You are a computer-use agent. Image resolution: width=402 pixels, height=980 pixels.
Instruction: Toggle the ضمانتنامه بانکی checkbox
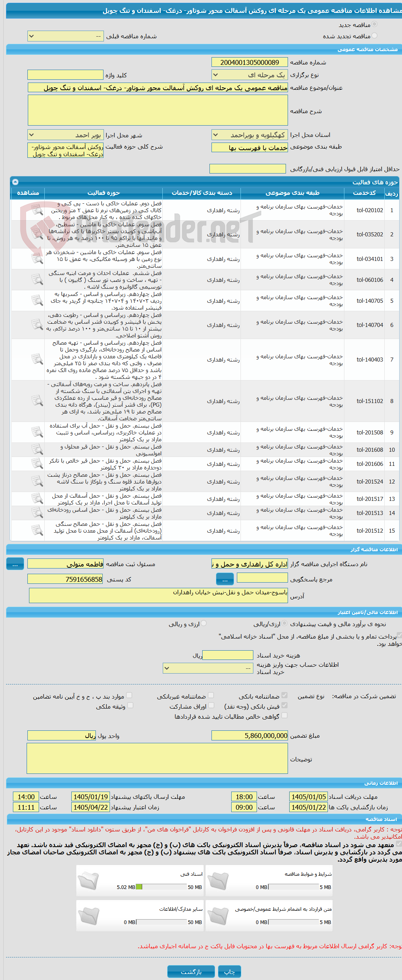coord(284,695)
